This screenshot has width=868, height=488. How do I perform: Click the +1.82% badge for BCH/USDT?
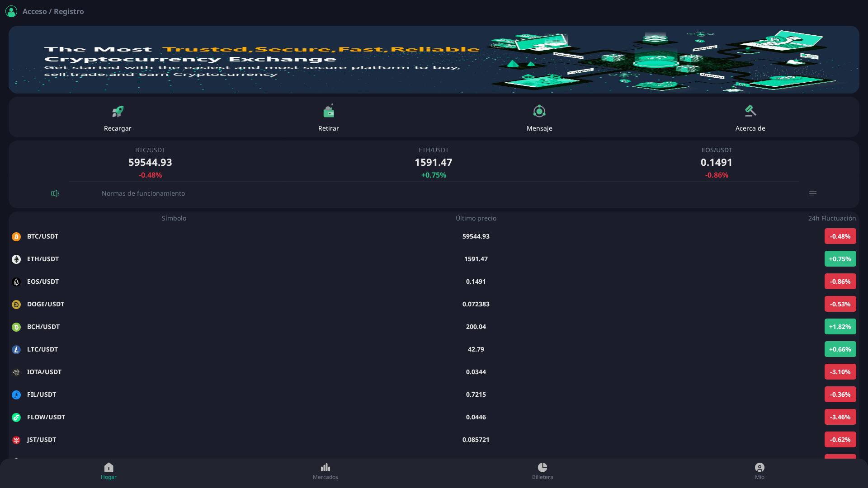(x=840, y=327)
